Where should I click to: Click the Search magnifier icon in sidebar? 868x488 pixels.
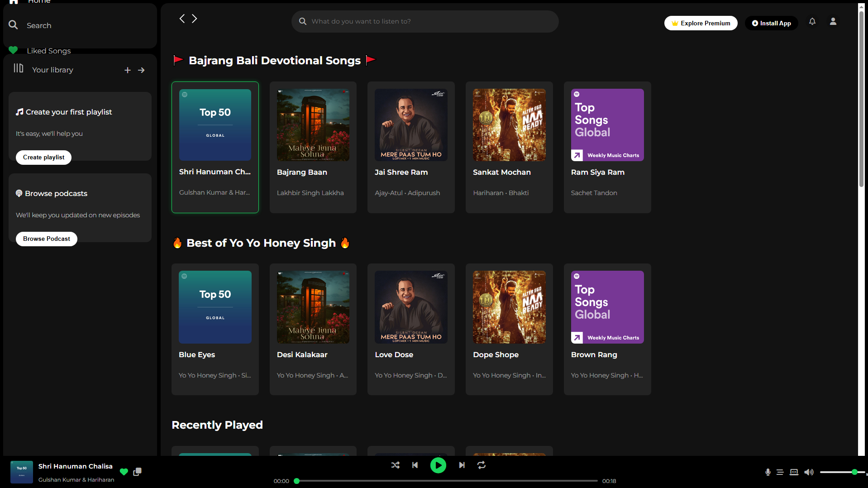point(13,25)
